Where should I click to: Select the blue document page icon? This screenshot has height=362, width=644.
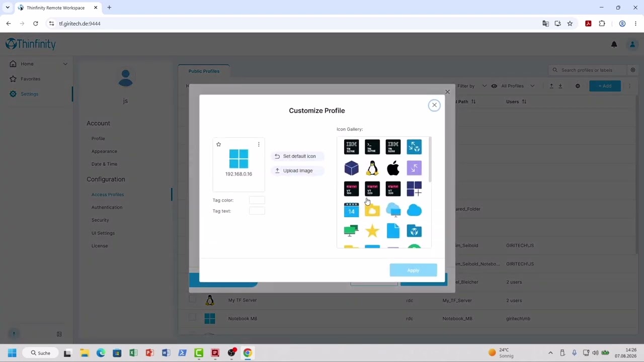pyautogui.click(x=393, y=231)
